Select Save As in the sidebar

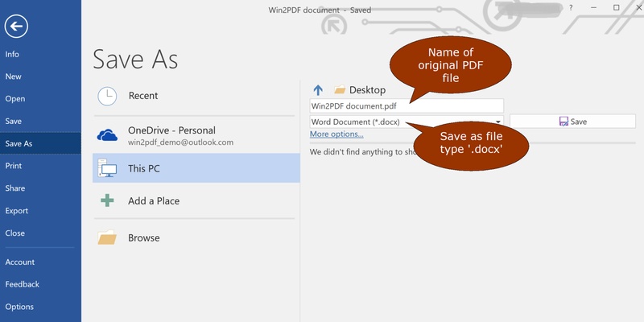(x=40, y=143)
